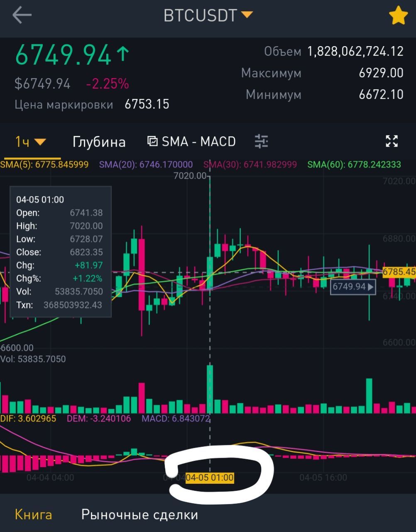Screen dimensions: 416x532
Task: Select the SMA(5) indicator label
Action: click(x=44, y=164)
